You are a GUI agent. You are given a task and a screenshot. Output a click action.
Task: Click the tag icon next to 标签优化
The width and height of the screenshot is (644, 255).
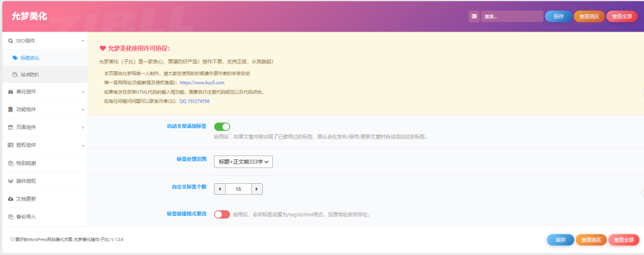click(x=15, y=58)
